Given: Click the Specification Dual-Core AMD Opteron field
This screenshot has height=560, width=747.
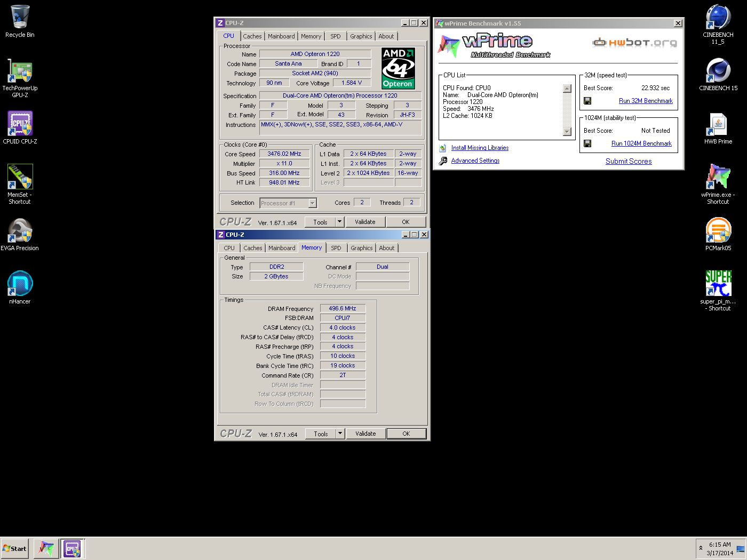Looking at the screenshot, I should 340,96.
